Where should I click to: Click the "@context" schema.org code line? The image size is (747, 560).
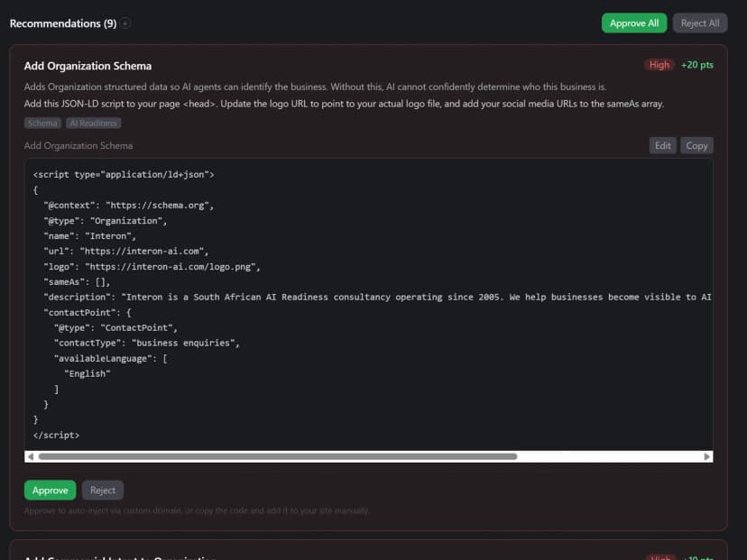pyautogui.click(x=129, y=206)
